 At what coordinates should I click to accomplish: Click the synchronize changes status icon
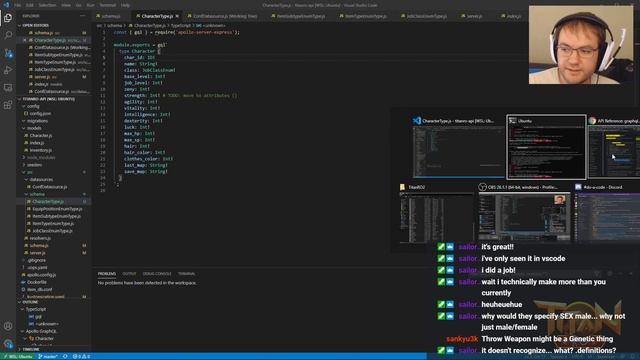pyautogui.click(x=65, y=357)
